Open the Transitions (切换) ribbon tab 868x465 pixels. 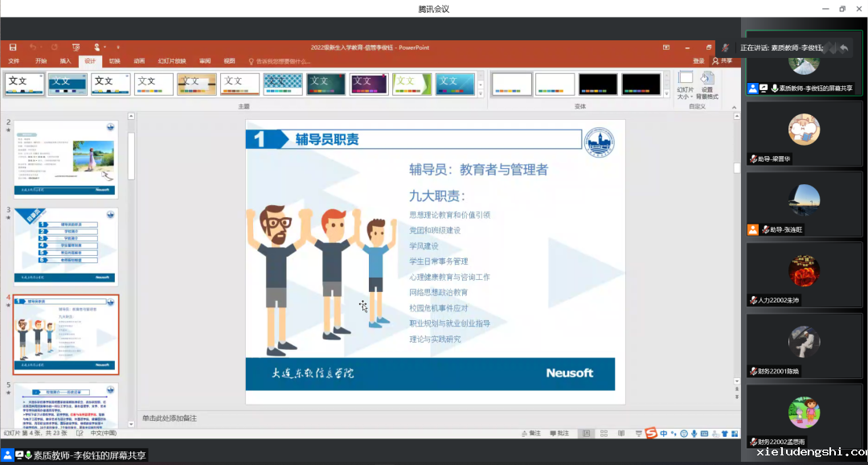point(115,61)
